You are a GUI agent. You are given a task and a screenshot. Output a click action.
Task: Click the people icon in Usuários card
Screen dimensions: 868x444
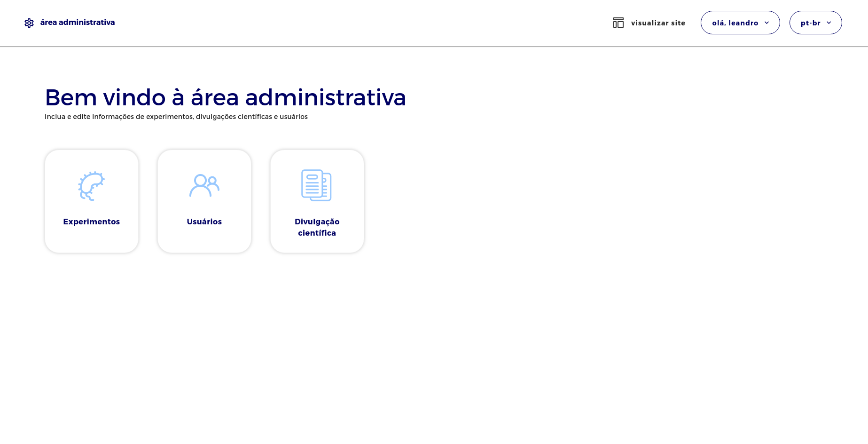(x=204, y=185)
